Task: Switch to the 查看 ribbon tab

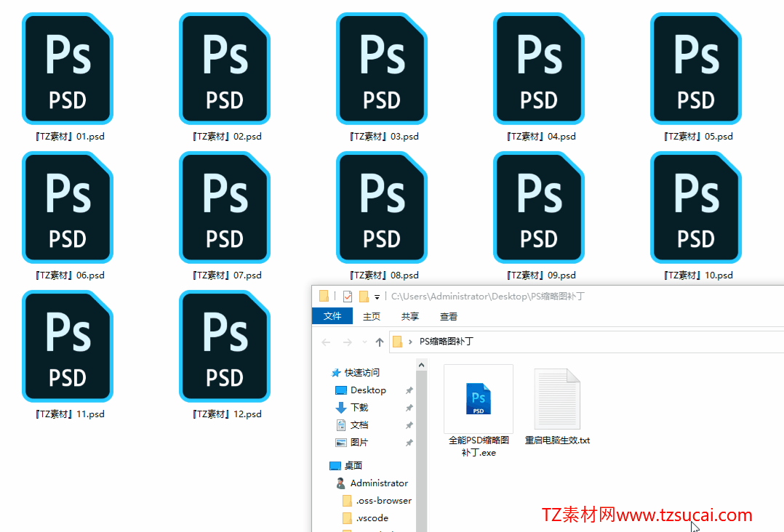Action: click(x=449, y=316)
